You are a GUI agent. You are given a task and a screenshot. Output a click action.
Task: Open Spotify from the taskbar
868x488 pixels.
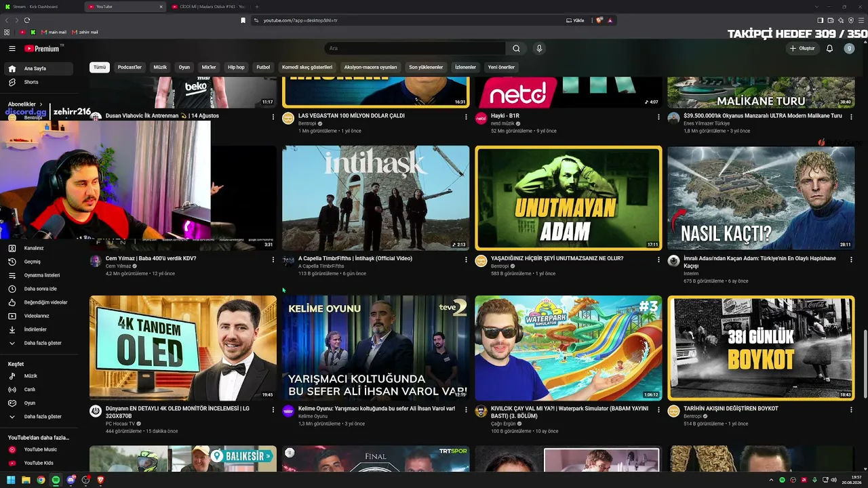(x=56, y=480)
